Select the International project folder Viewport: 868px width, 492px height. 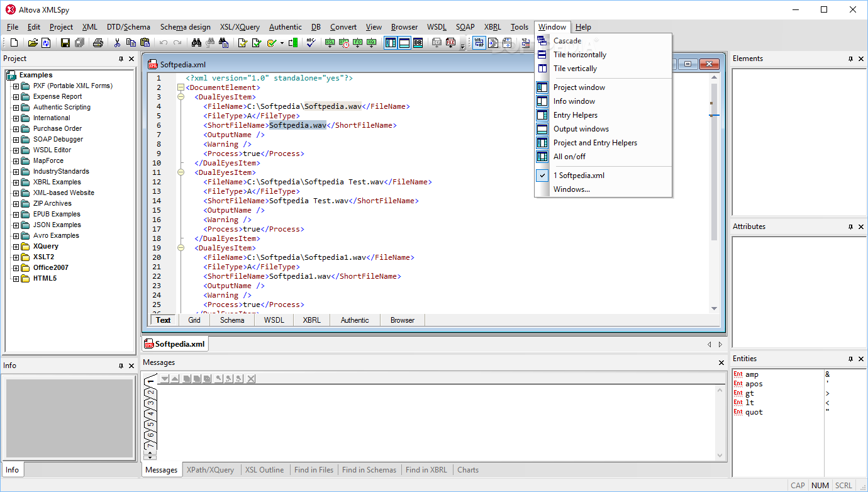pos(52,118)
